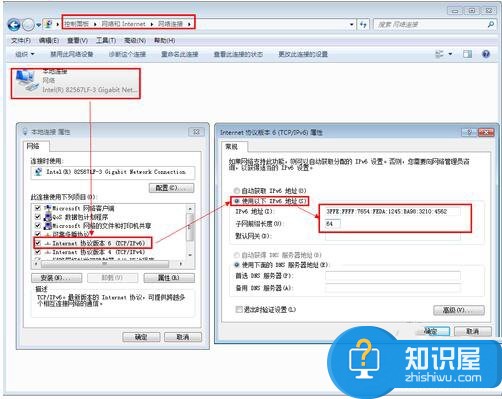Screen dimensions: 502x399
Task: Open recent pages dropdown beside forward arrow
Action: click(x=38, y=25)
